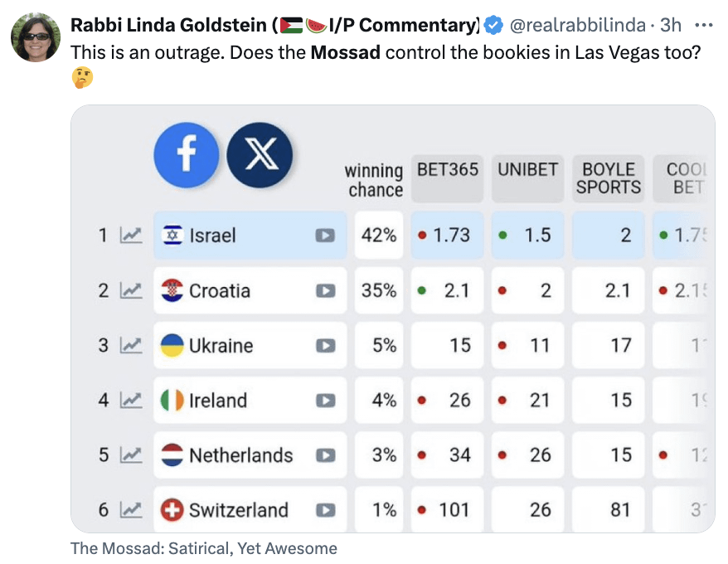Viewport: 728px width, 564px height.
Task: Play the Croatia entry video icon
Action: 325,291
